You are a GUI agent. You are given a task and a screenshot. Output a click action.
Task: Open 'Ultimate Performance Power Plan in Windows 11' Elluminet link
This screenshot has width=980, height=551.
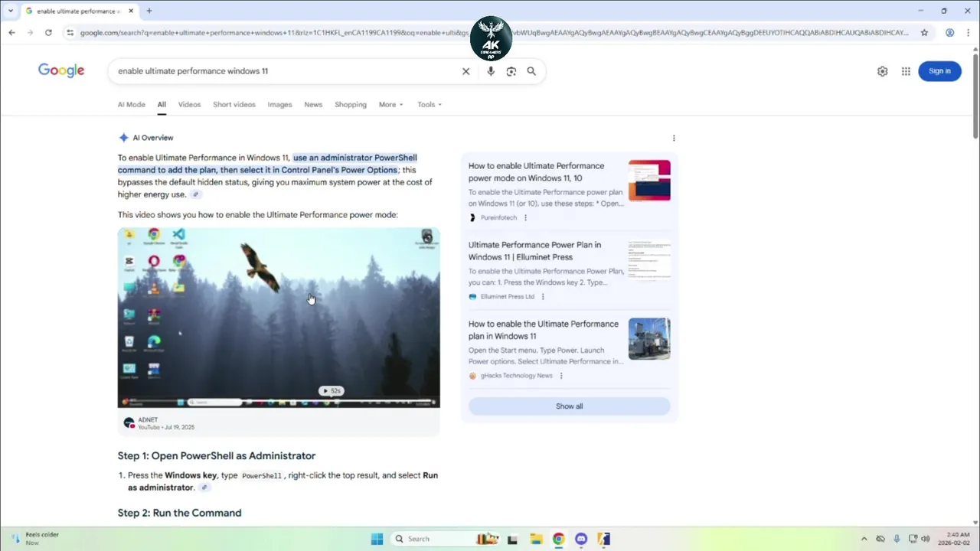click(534, 251)
